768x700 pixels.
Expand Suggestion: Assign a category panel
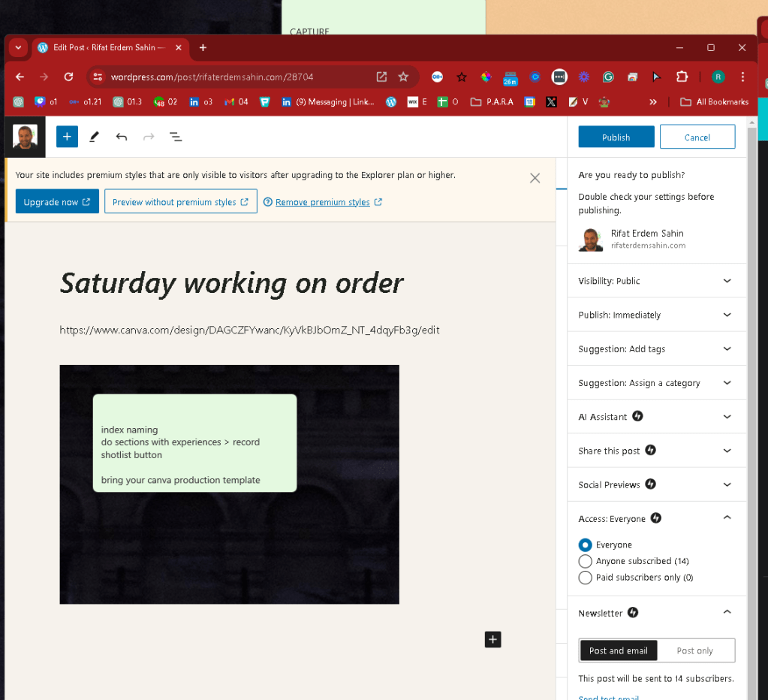(656, 382)
